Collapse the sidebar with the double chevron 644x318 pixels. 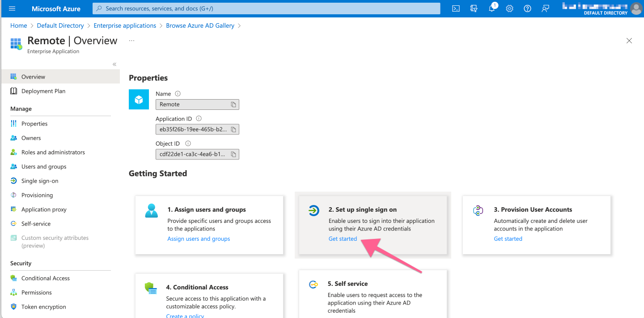tap(114, 64)
